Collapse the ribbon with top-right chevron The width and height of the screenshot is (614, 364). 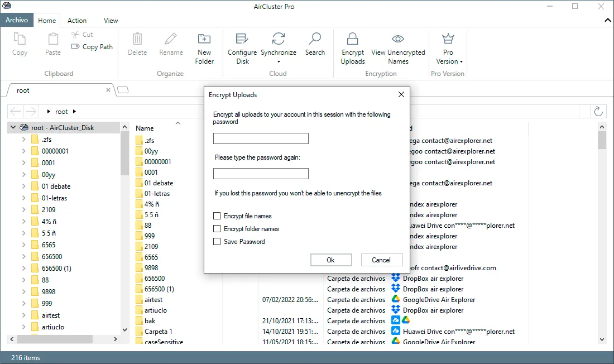coord(607,20)
